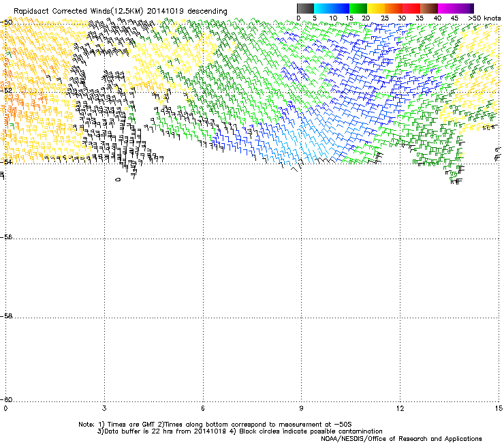Click the '15' label under the color legend
The image size is (504, 443).
[x=349, y=18]
